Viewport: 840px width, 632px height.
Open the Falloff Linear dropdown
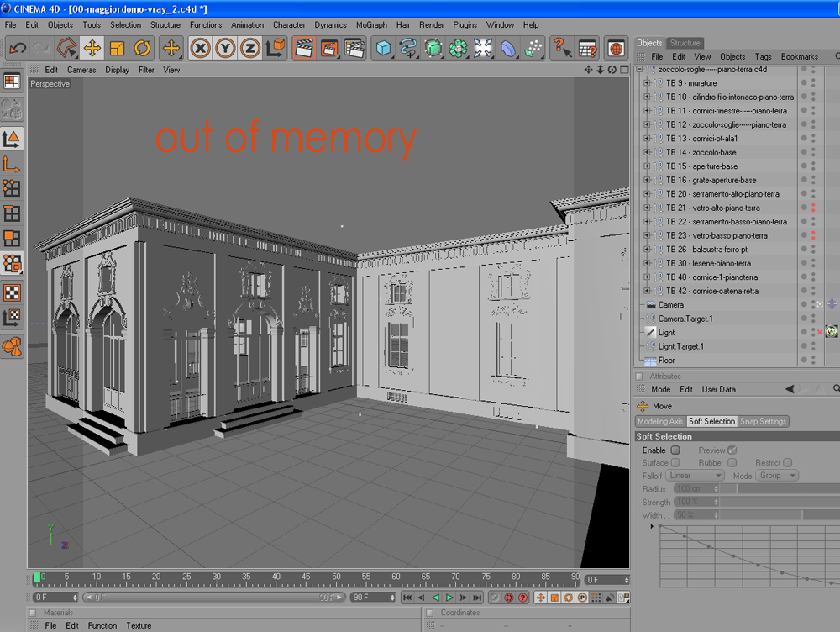(695, 476)
